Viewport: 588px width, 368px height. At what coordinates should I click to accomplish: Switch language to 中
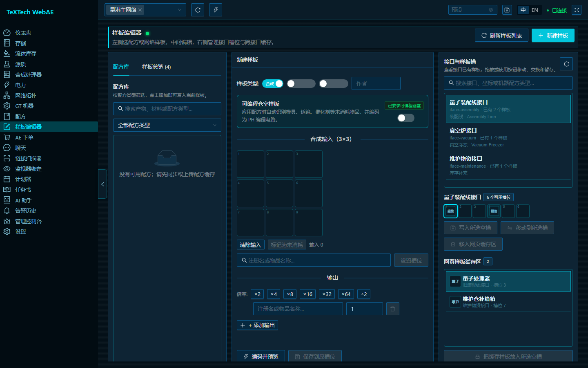(523, 10)
